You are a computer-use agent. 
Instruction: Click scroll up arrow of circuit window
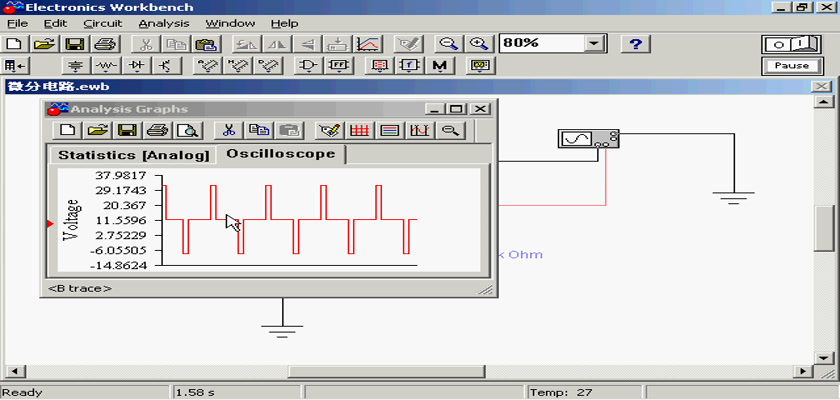pos(823,101)
